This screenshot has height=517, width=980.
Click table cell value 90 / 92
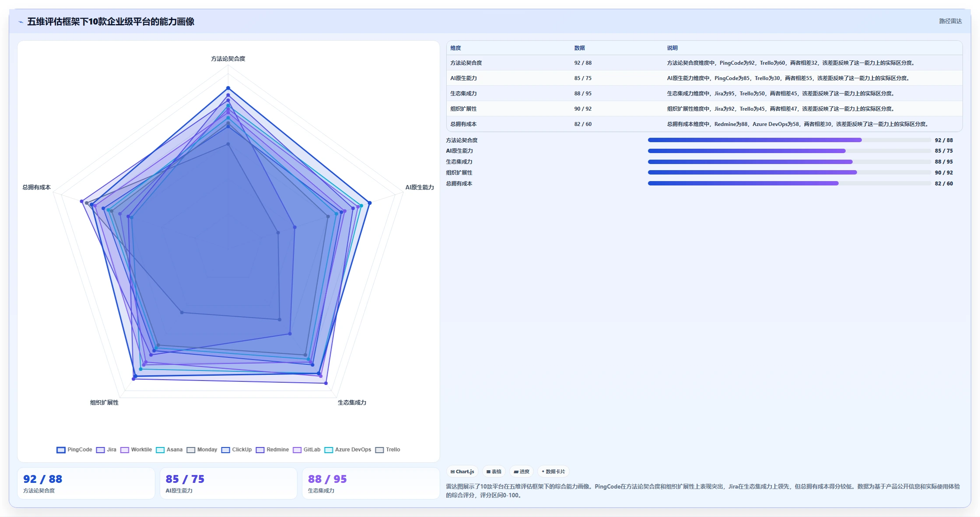point(583,109)
